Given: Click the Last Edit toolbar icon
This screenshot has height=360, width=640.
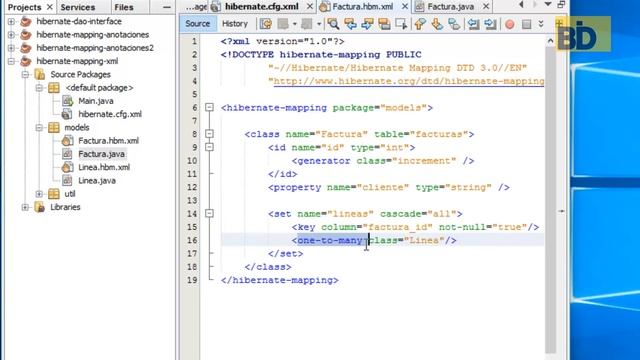Looking at the screenshot, I should tap(266, 24).
